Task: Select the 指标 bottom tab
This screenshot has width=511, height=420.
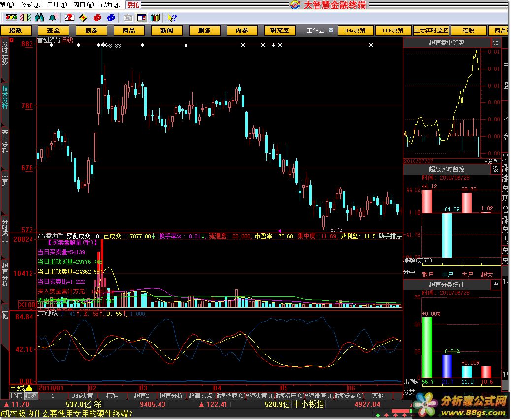Action: [x=16, y=396]
